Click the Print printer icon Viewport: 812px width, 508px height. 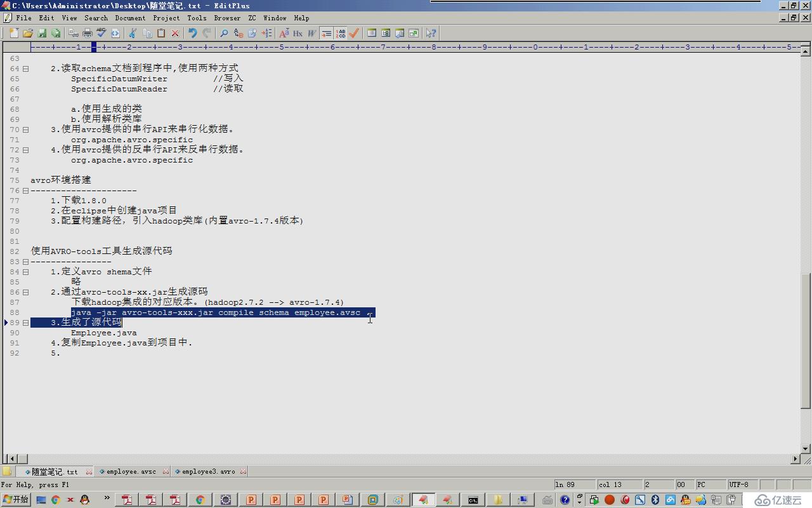click(88, 33)
